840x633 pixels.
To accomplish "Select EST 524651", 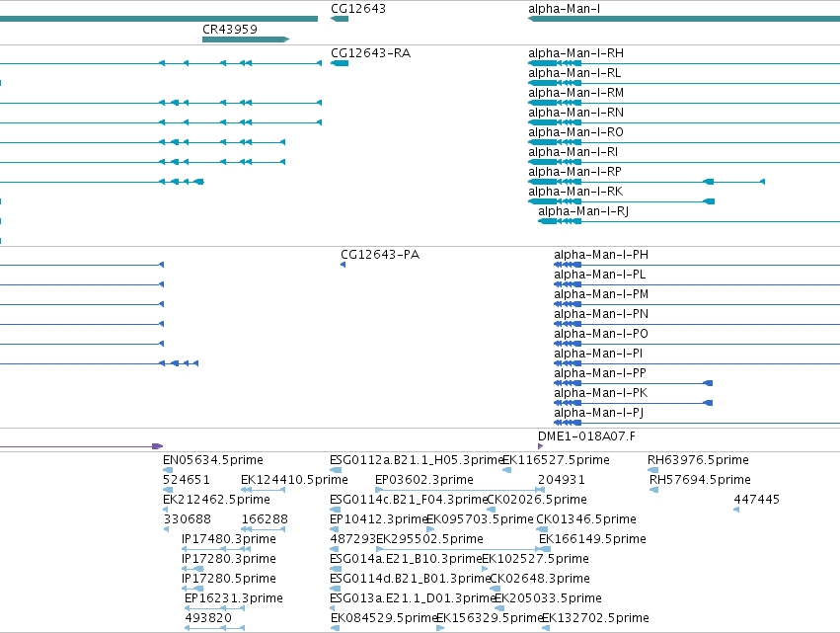I will (187, 480).
